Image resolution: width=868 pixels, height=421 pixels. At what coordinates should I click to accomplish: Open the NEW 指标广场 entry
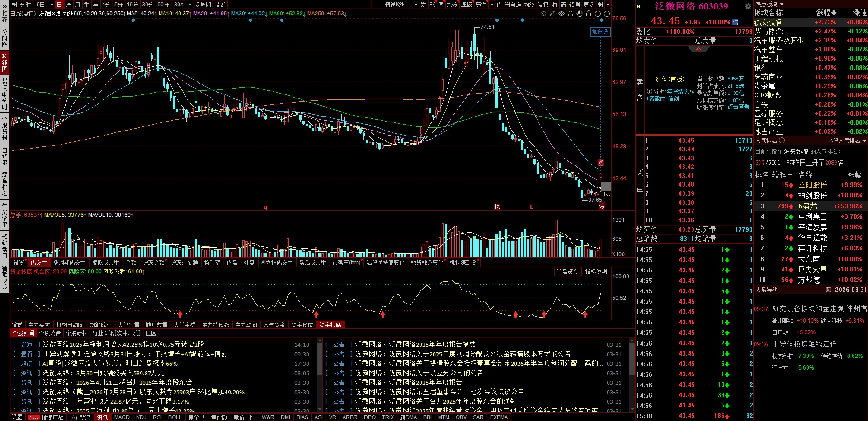[46, 417]
